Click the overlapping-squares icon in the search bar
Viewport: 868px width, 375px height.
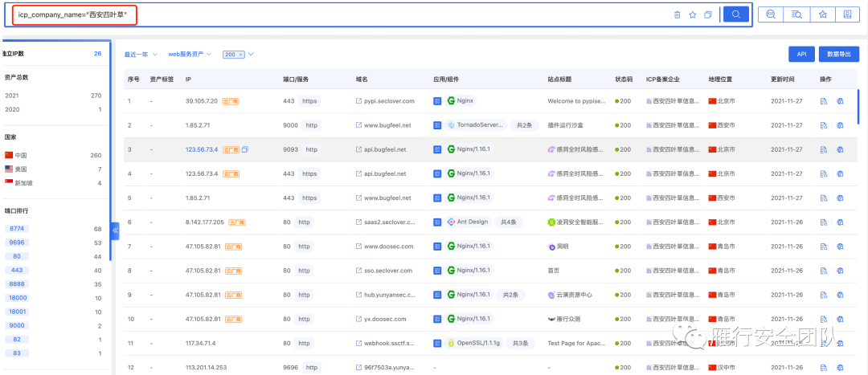(707, 15)
